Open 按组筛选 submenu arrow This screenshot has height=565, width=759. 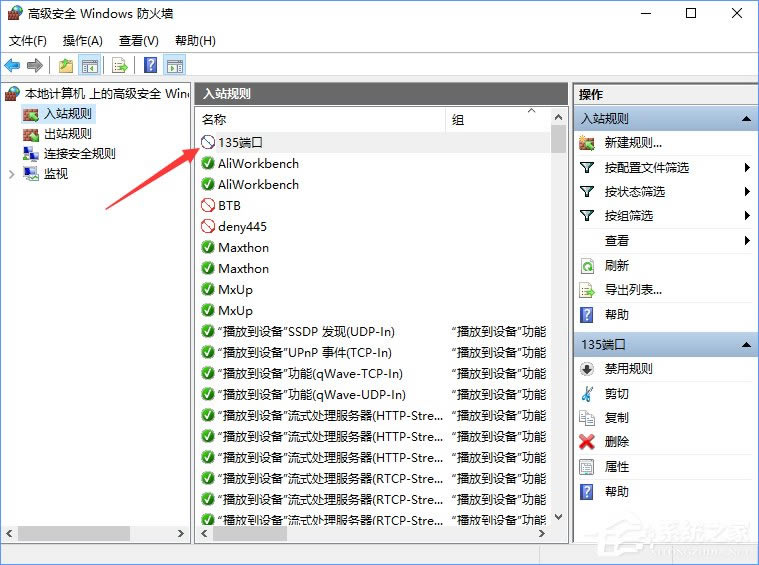click(x=747, y=215)
